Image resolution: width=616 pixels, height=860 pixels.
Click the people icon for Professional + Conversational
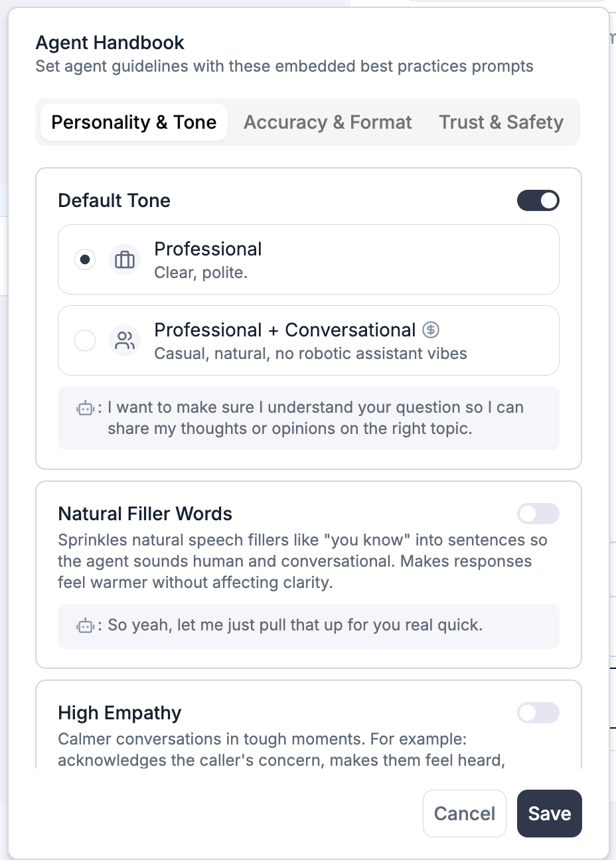pos(125,340)
